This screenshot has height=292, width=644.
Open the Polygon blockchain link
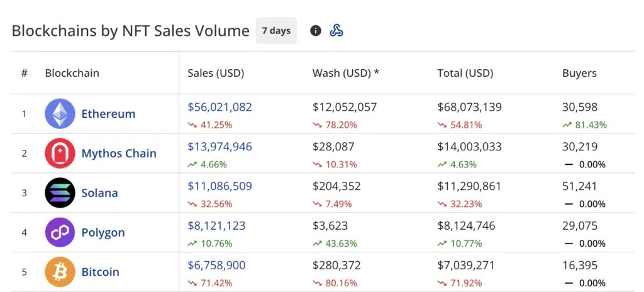(x=103, y=233)
